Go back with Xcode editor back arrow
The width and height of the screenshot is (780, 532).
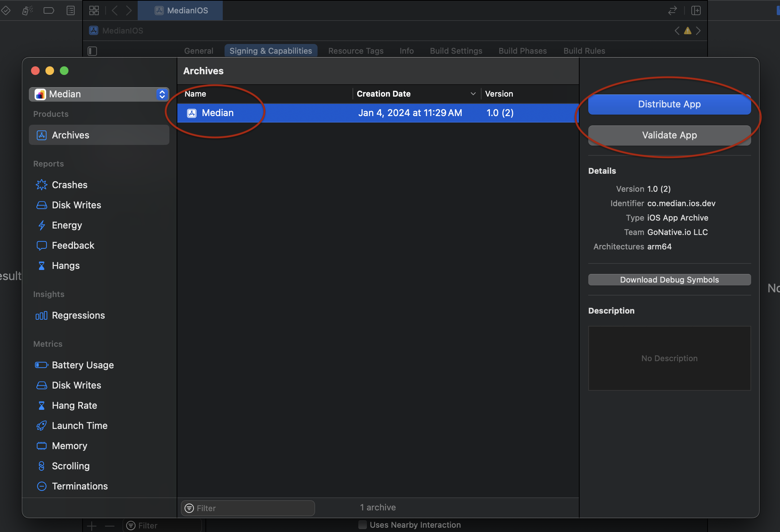pos(115,10)
